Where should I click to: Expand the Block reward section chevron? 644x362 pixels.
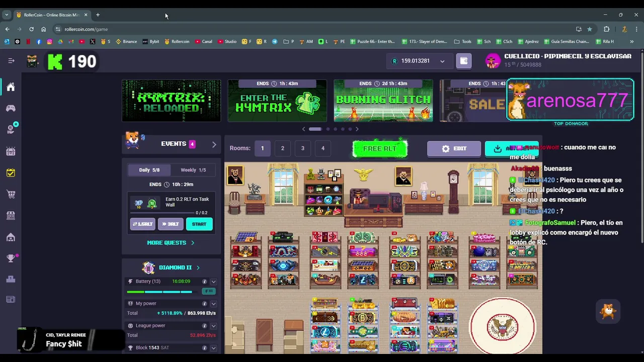pos(213,348)
